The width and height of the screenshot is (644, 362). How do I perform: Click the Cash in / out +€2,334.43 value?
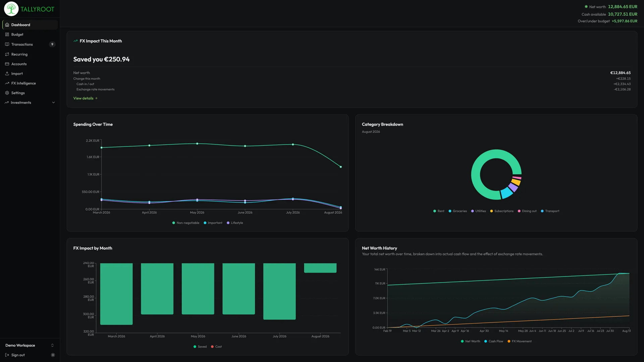click(x=622, y=84)
